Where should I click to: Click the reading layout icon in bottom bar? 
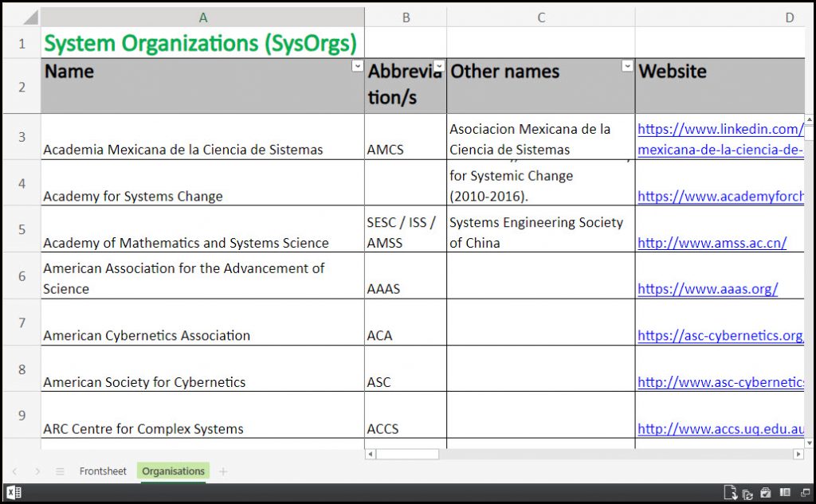point(784,493)
